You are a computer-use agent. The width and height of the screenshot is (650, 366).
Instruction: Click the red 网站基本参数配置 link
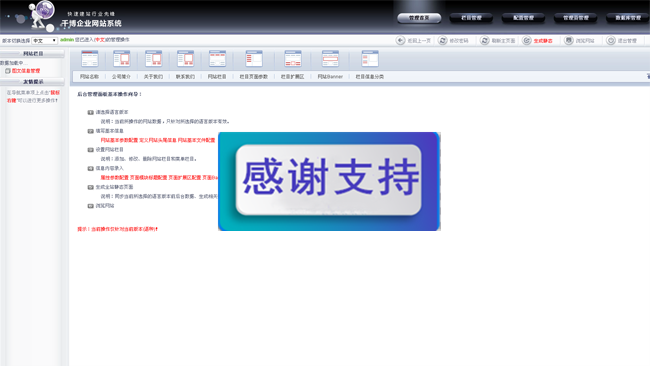coord(119,140)
